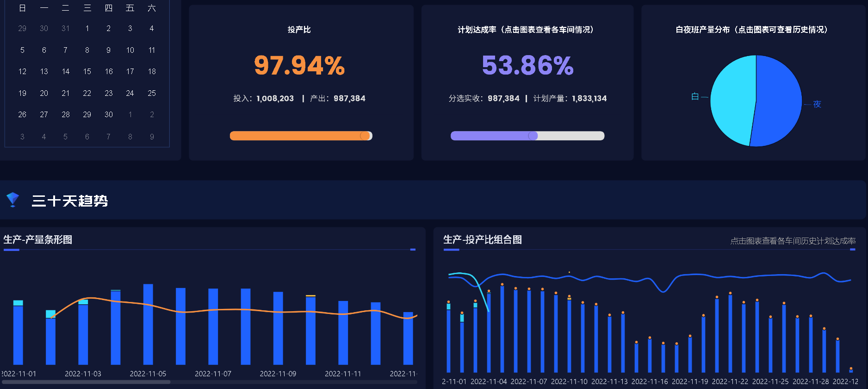Pick day 16 in the calendar
This screenshot has height=389, width=868.
109,71
